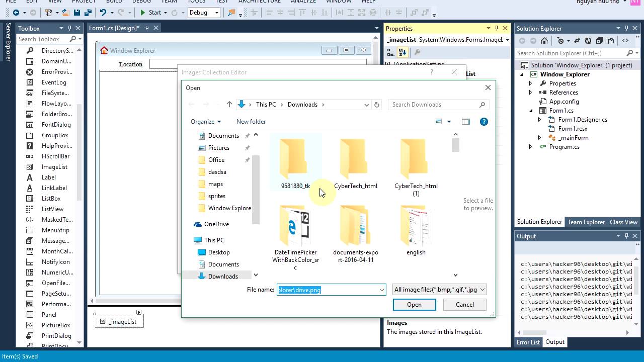Select the documents-export-2016-04-11 folder
644x362 pixels.
(x=355, y=234)
